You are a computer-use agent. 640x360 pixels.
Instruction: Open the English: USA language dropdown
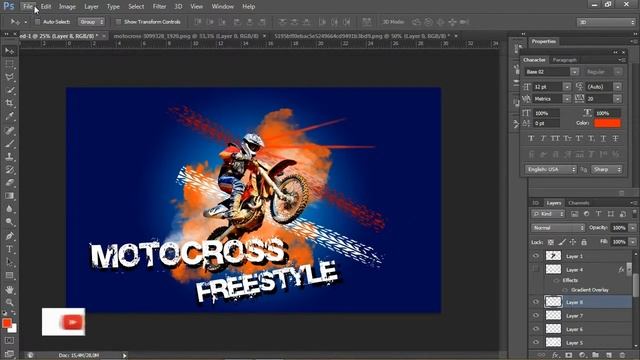pos(551,169)
